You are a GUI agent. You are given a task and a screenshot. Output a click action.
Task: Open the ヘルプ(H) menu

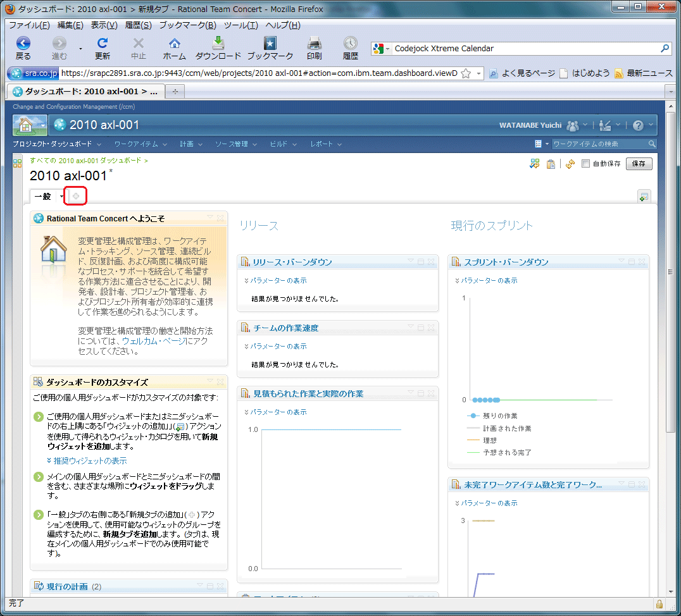[x=283, y=25]
